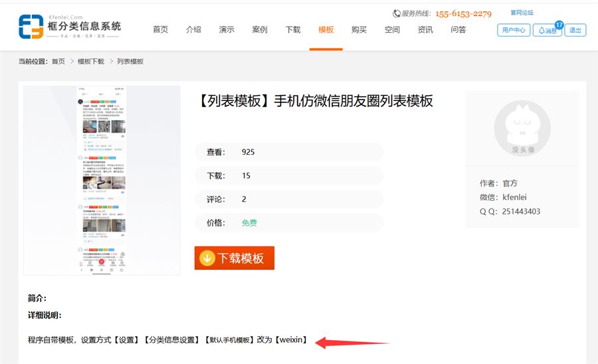The image size is (598, 364).
Task: Go to the 介绍 navigation item
Action: tap(193, 30)
